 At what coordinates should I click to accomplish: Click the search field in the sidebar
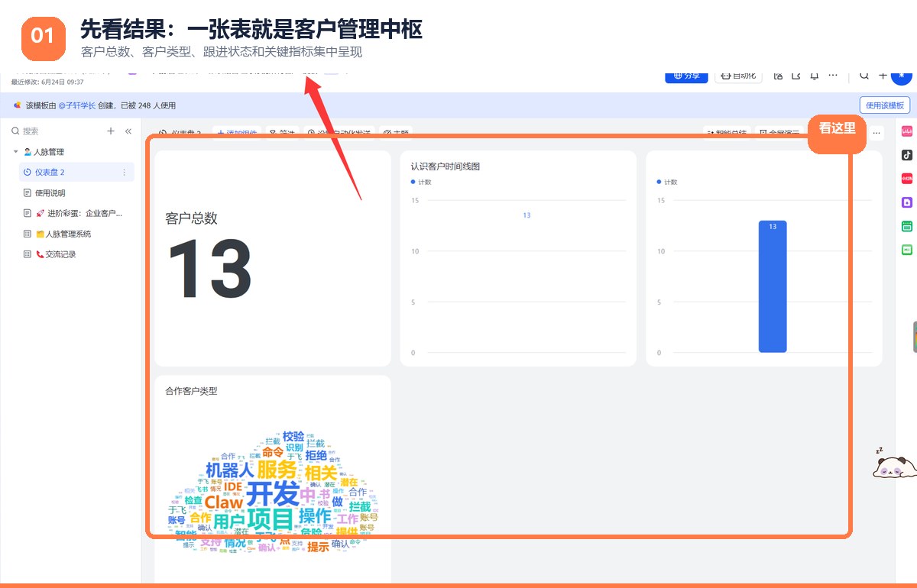click(x=53, y=131)
